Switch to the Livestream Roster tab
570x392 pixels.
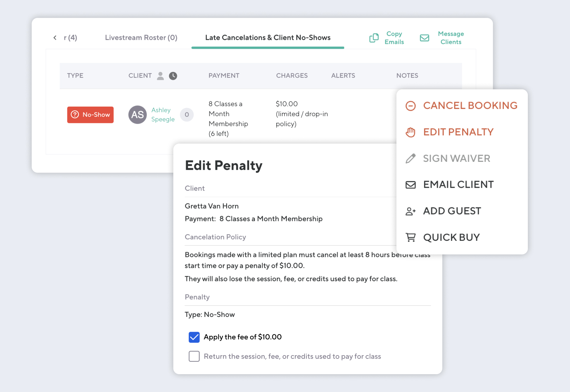(141, 37)
